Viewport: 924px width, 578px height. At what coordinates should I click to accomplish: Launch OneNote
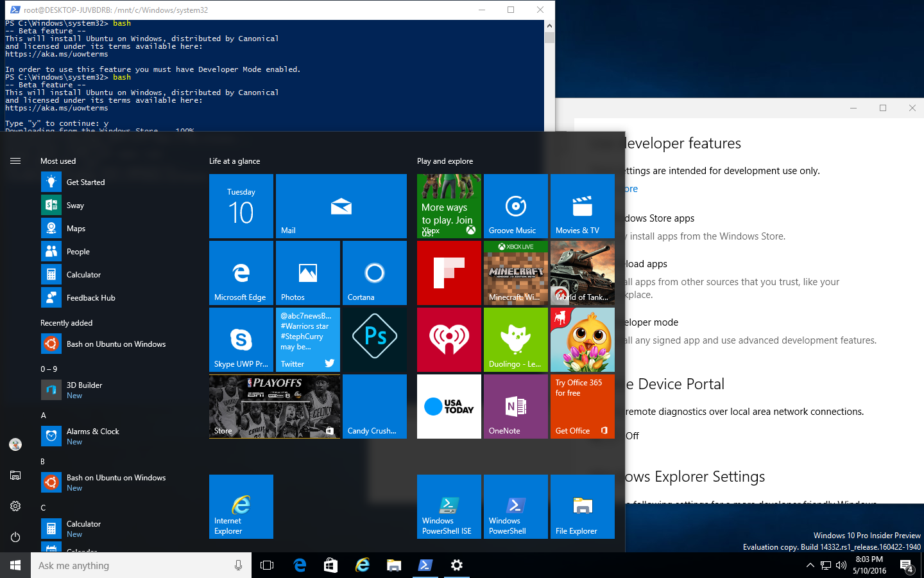pos(515,407)
